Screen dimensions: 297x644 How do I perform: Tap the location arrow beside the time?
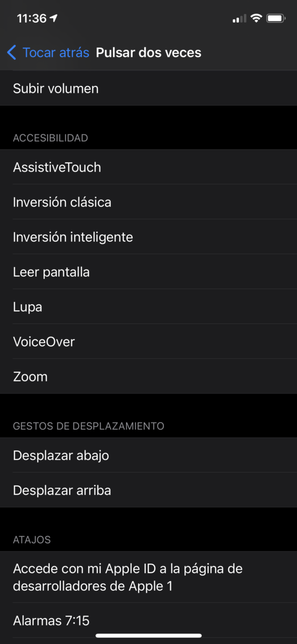click(54, 18)
